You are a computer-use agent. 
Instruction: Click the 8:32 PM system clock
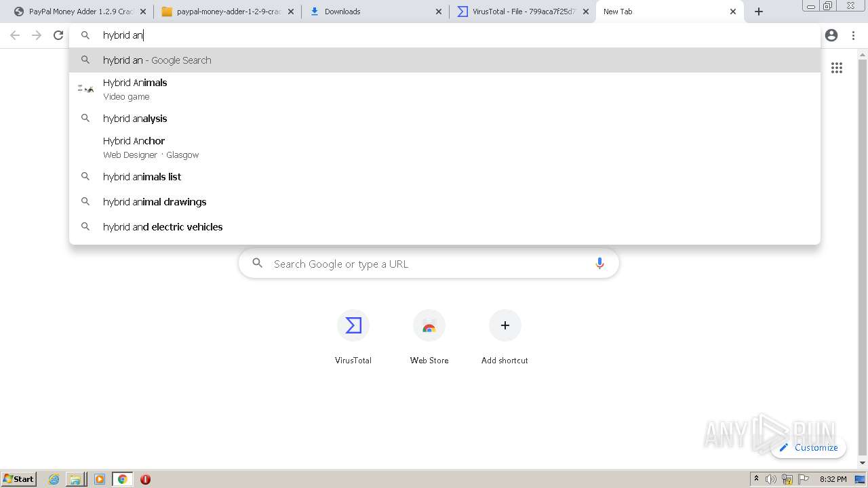point(833,479)
